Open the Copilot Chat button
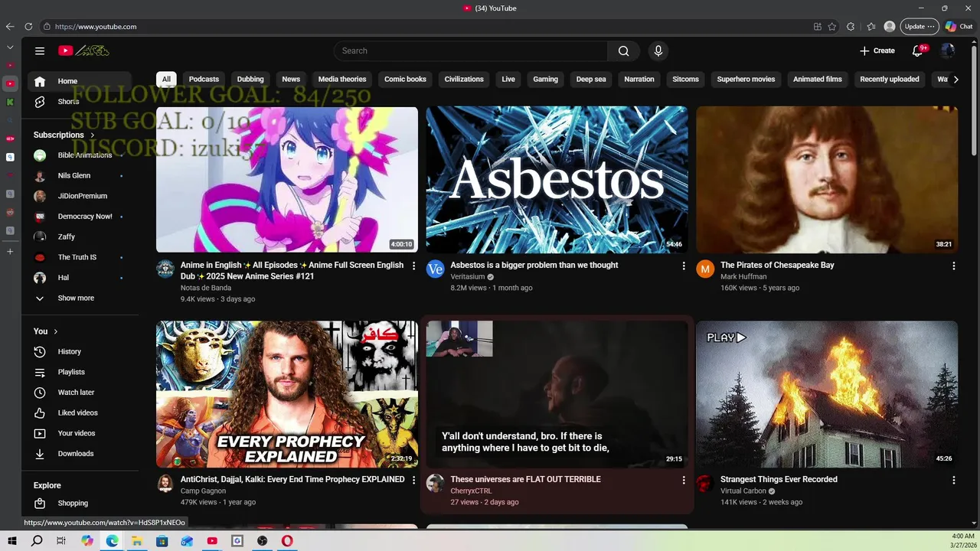This screenshot has width=980, height=551. 959,27
